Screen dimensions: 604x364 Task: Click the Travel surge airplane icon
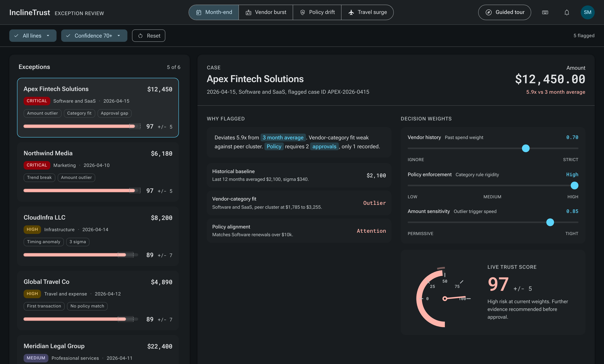coord(351,12)
